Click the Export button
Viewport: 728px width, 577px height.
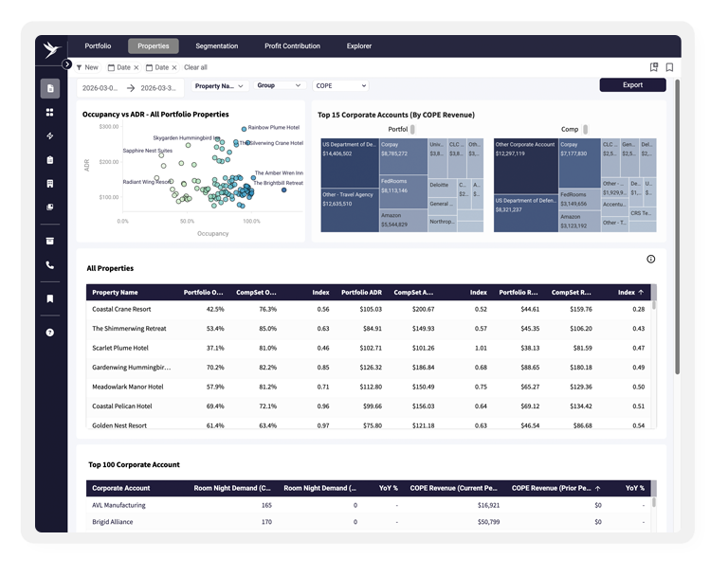point(633,85)
